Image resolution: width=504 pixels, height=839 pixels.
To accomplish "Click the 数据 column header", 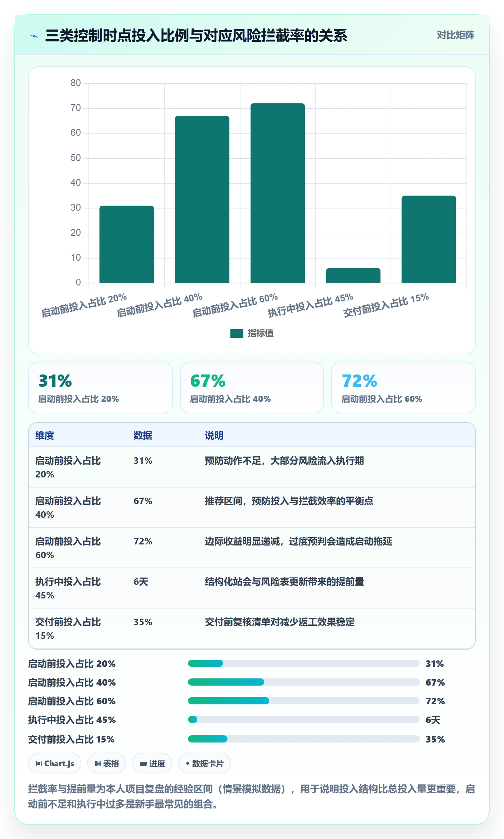I will (143, 435).
